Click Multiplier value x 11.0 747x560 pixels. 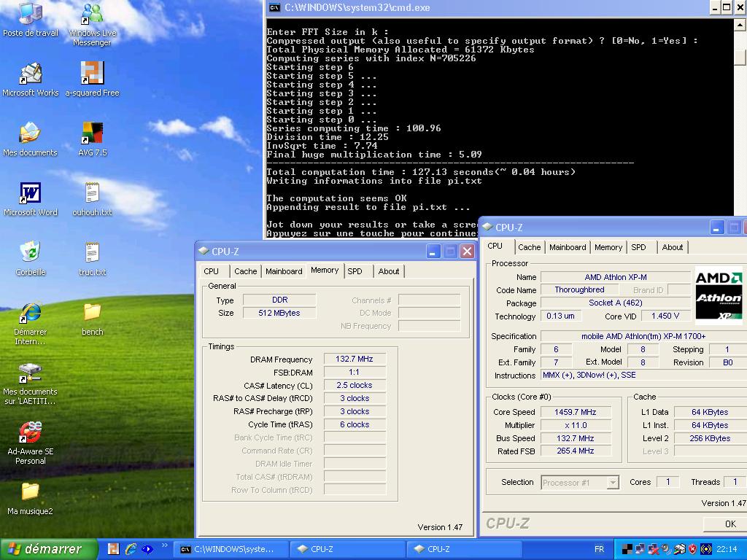(576, 425)
